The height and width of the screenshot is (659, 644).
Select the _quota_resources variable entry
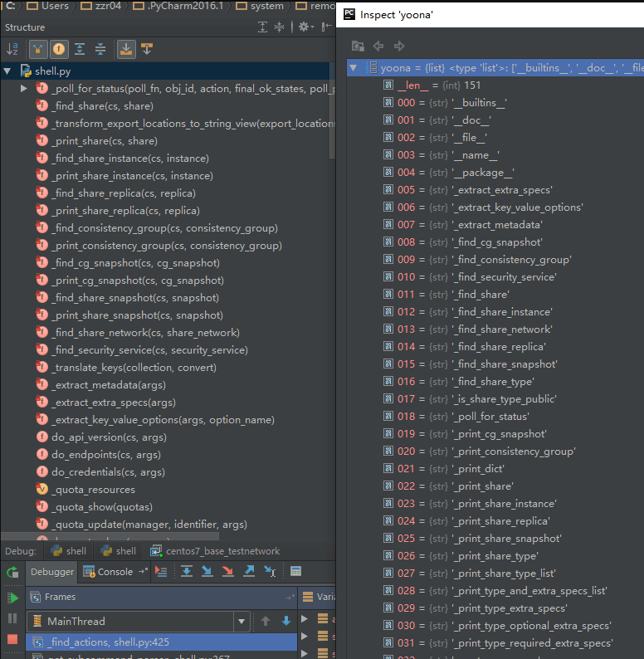point(95,490)
